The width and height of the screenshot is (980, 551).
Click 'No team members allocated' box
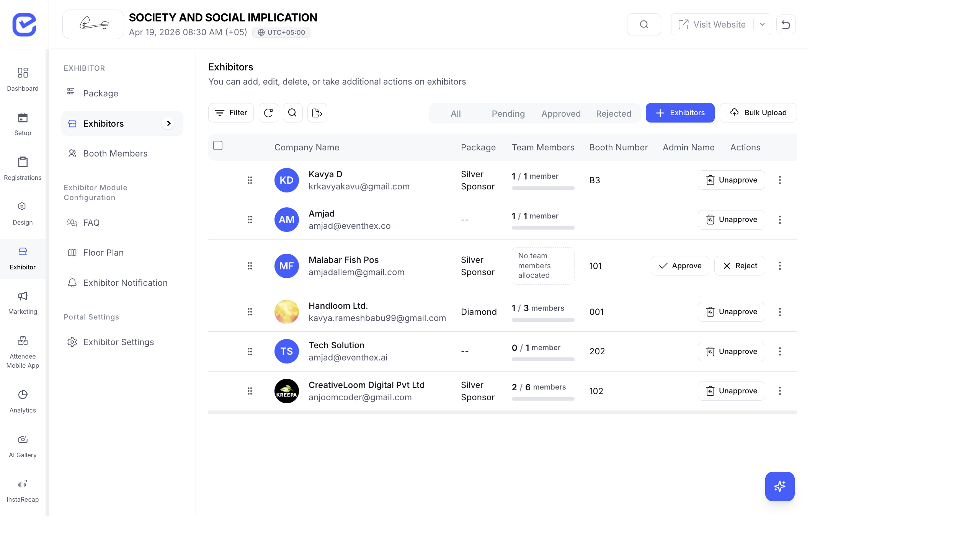(543, 266)
